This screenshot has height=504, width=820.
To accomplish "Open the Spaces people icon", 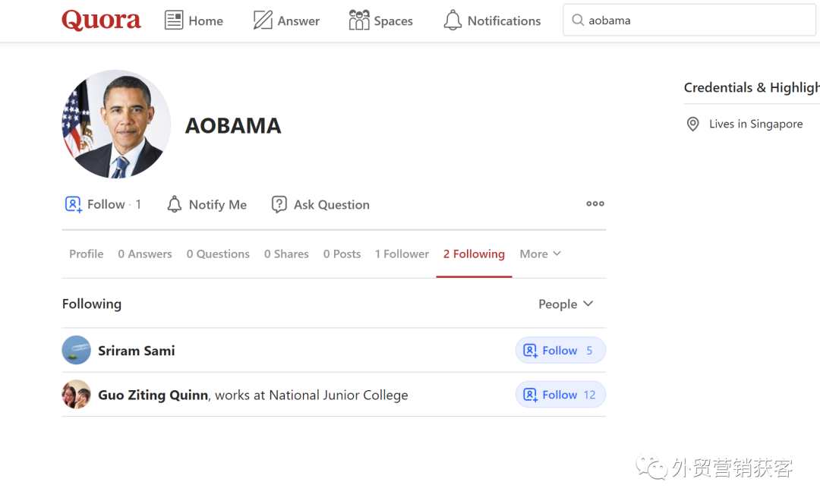I will [x=358, y=20].
